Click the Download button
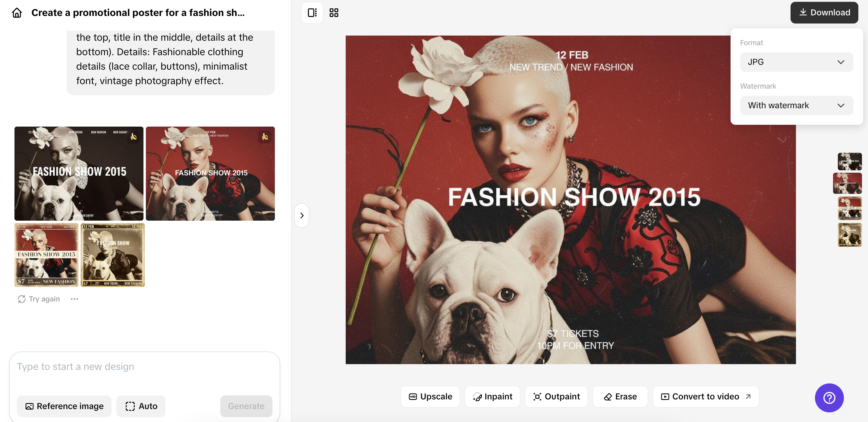 [823, 12]
